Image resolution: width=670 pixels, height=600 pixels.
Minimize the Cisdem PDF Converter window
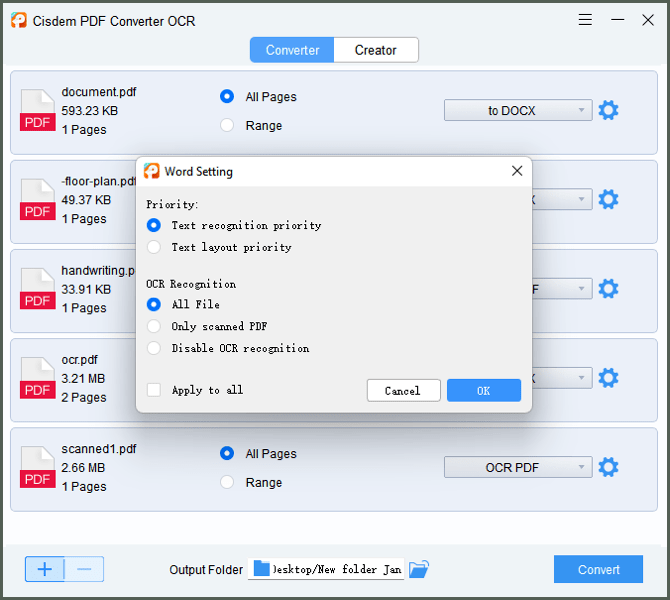coord(617,20)
